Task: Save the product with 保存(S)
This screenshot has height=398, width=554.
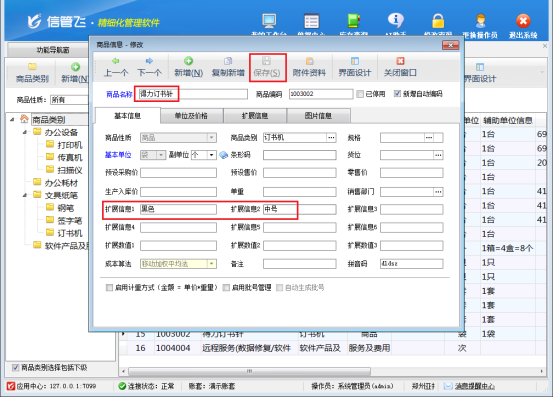Action: [x=267, y=67]
